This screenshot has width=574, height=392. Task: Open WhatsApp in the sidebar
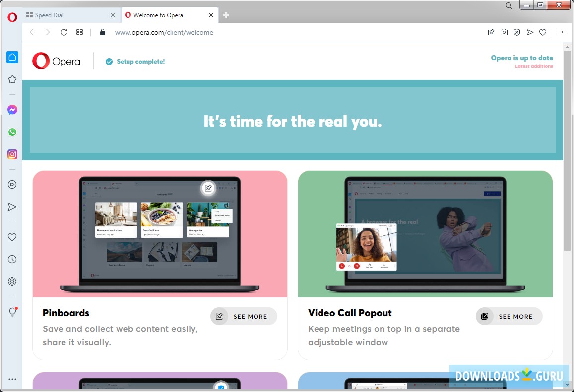(x=12, y=132)
